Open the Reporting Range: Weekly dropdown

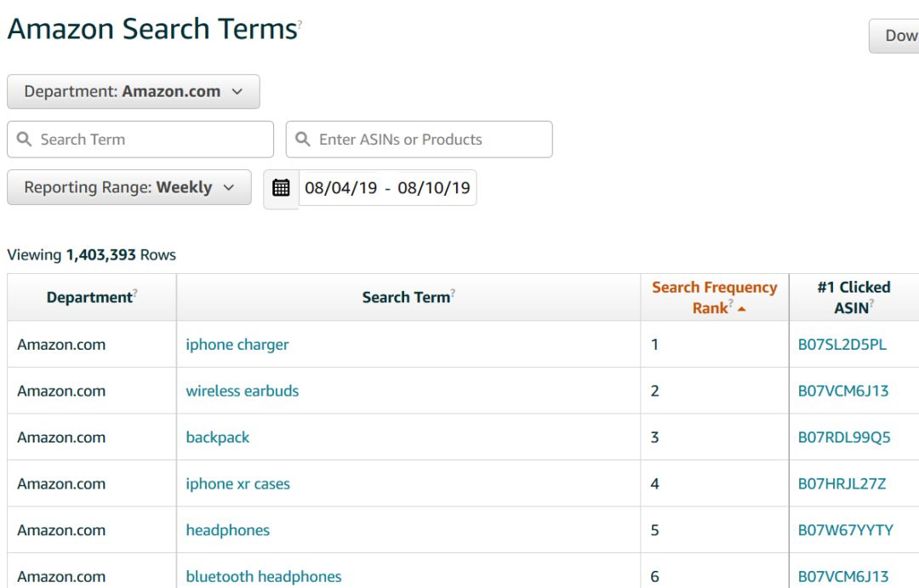click(129, 187)
